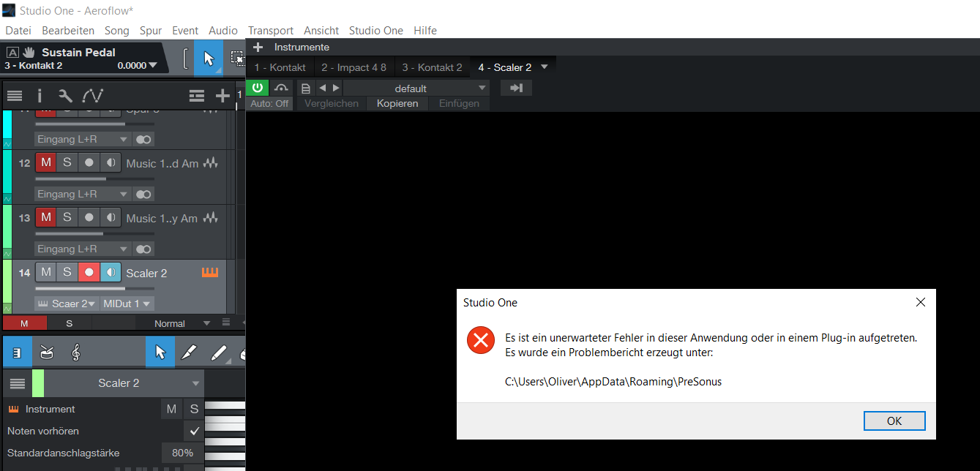Screen dimensions: 980x471
Task: Select the arrow tool in the top toolbar
Action: (209, 59)
